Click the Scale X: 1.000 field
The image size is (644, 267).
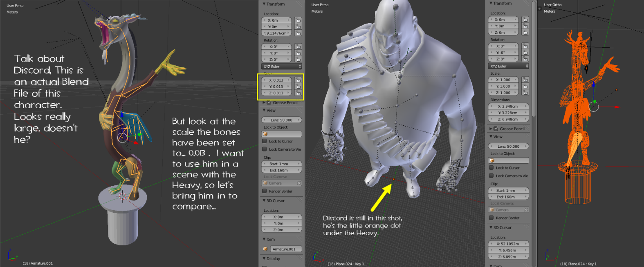504,80
